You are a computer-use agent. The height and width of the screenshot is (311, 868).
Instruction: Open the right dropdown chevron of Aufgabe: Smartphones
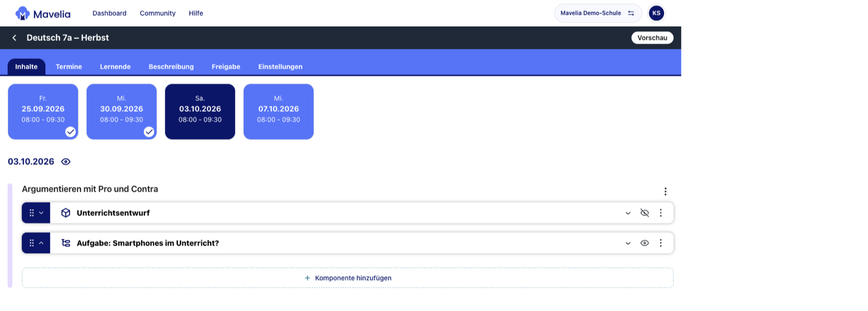(x=628, y=244)
